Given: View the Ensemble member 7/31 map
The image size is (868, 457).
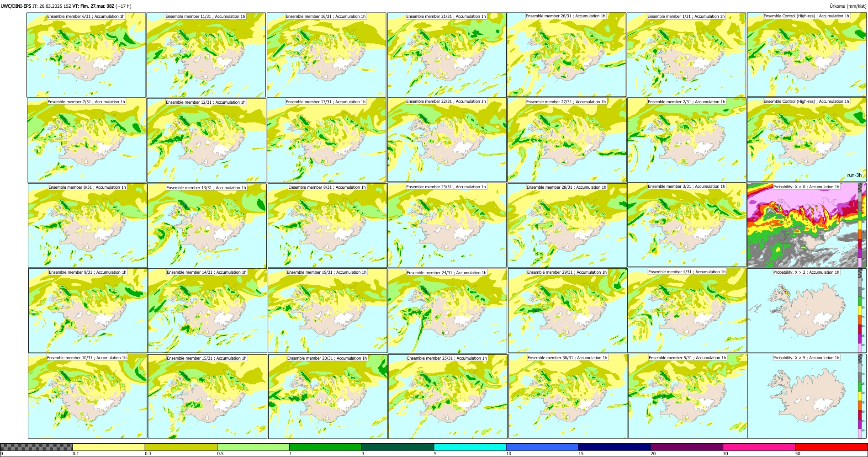Looking at the screenshot, I should pos(87,140).
